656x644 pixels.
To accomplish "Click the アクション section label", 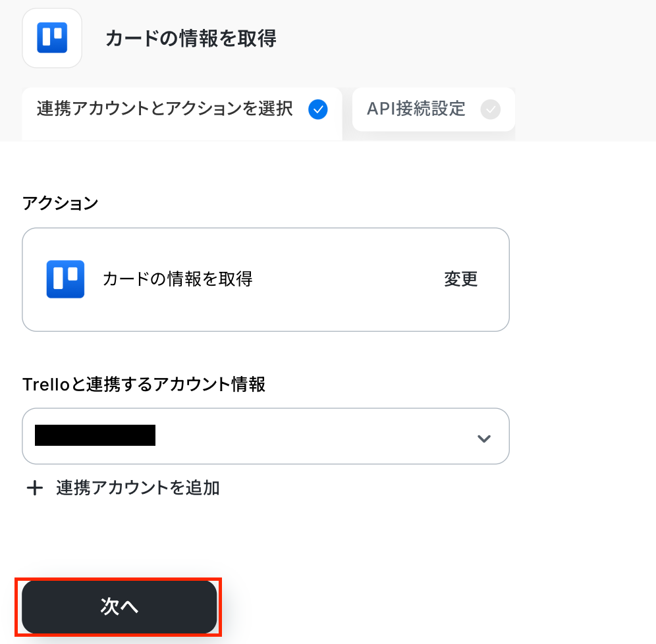I will tap(60, 203).
